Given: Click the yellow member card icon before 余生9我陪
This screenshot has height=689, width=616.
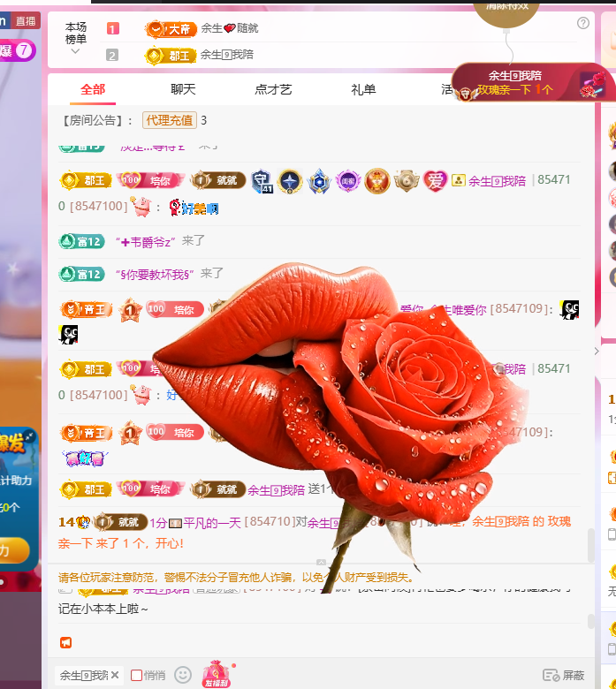Looking at the screenshot, I should click(x=458, y=180).
